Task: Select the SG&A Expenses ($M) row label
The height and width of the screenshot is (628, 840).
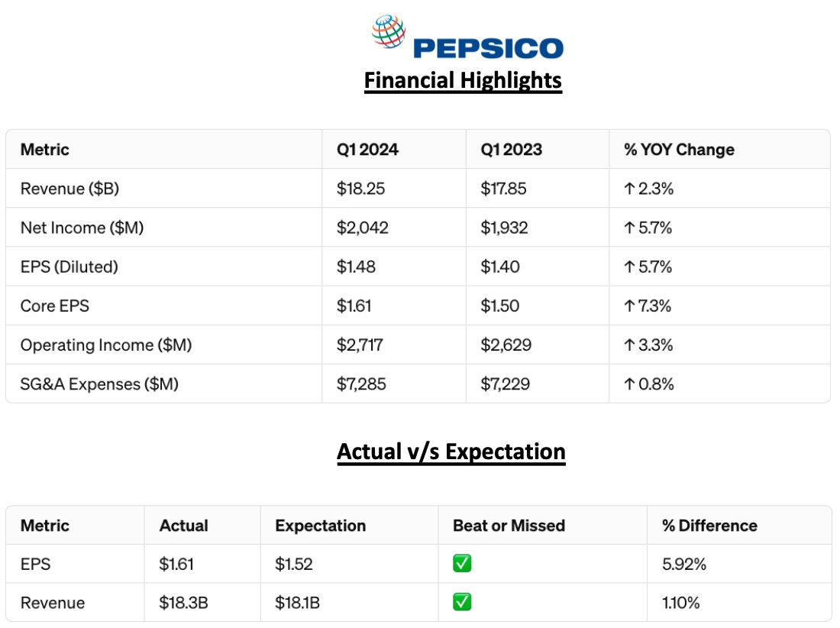Action: [x=99, y=384]
